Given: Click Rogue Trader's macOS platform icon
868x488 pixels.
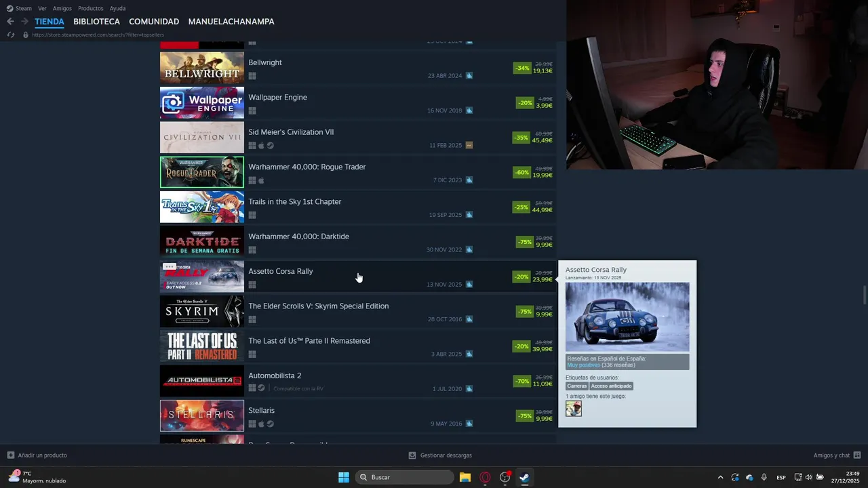Looking at the screenshot, I should (261, 180).
